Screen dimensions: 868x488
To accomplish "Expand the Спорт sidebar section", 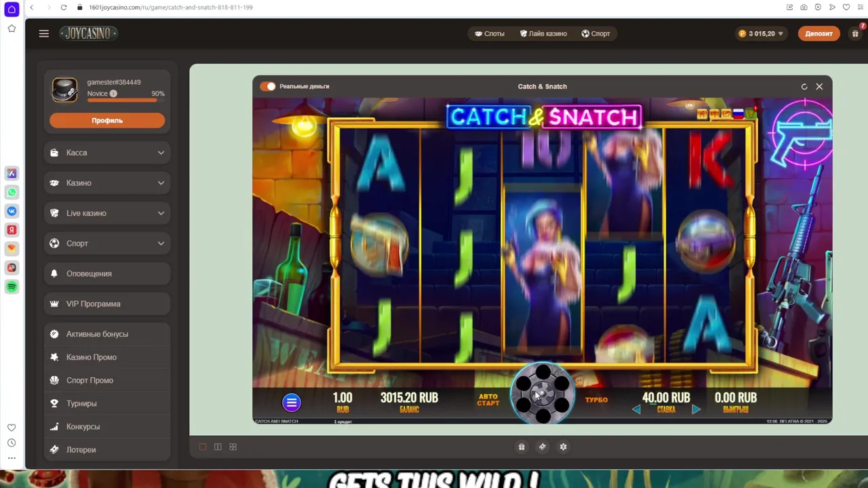I will tap(107, 243).
